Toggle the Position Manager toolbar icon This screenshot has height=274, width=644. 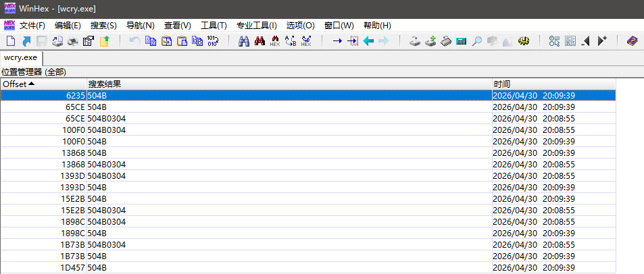(x=555, y=41)
